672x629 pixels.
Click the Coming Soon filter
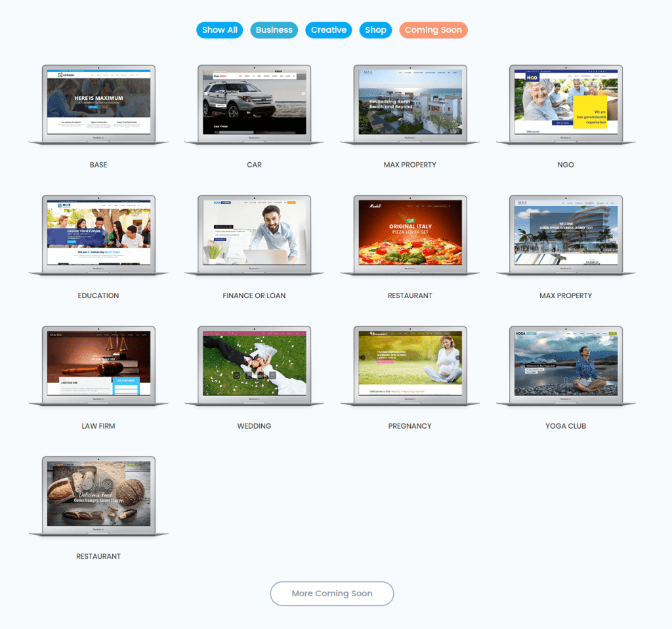click(x=433, y=30)
